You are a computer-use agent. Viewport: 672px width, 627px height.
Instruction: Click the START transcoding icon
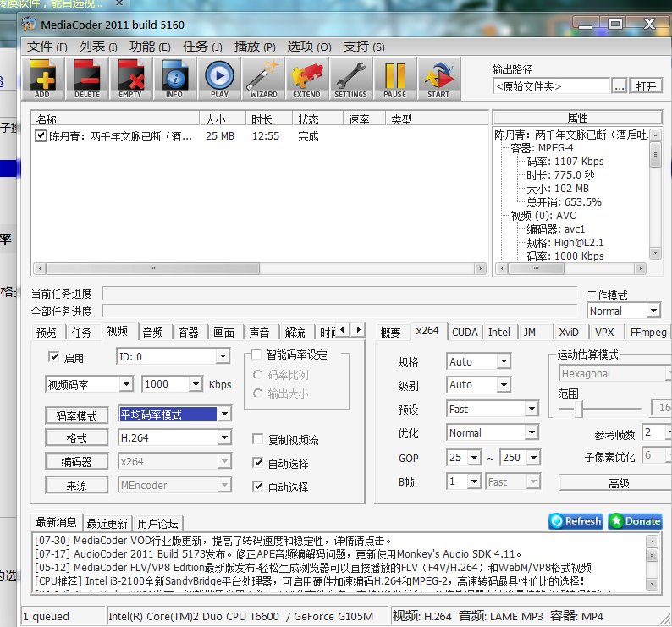439,79
